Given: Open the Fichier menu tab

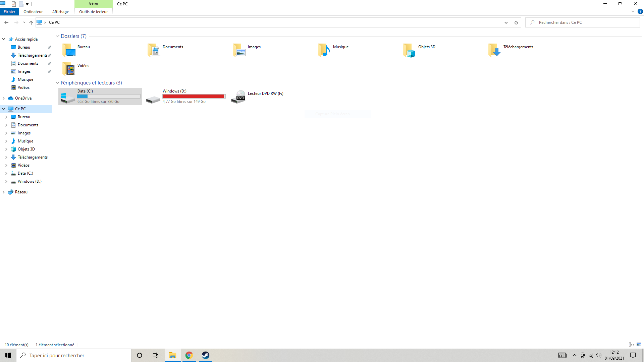Looking at the screenshot, I should pyautogui.click(x=9, y=12).
